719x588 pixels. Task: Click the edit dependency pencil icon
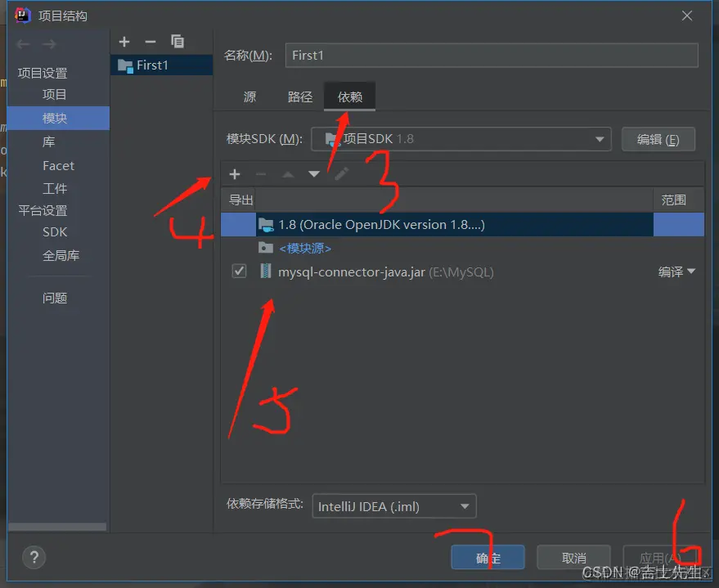(x=342, y=173)
